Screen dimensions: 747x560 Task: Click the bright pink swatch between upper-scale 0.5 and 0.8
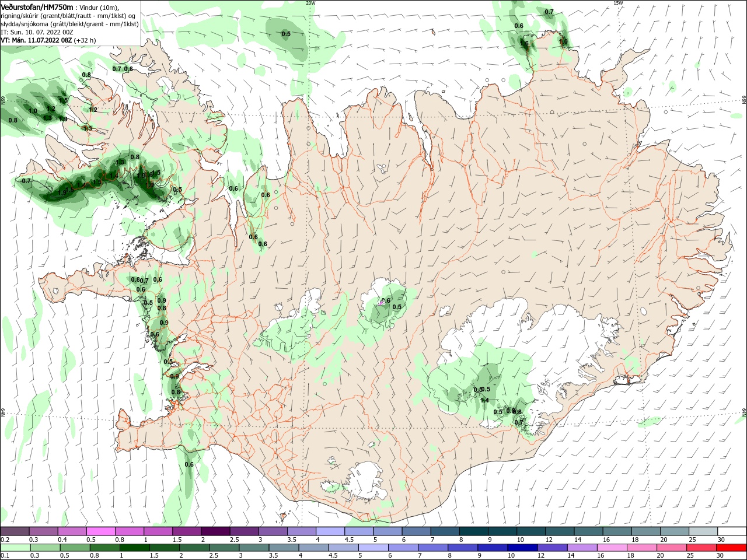[100, 531]
